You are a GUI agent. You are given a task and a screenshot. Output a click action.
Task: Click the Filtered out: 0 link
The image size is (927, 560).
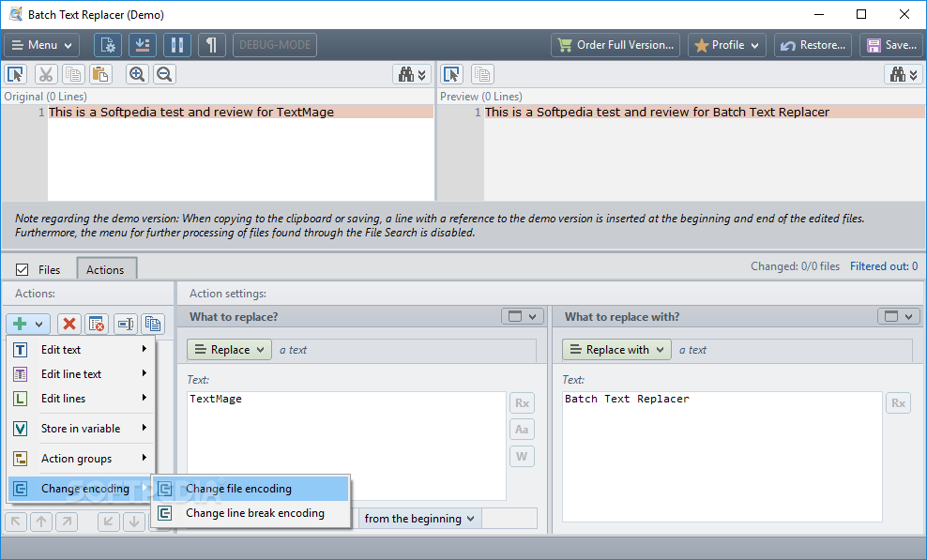pos(884,266)
